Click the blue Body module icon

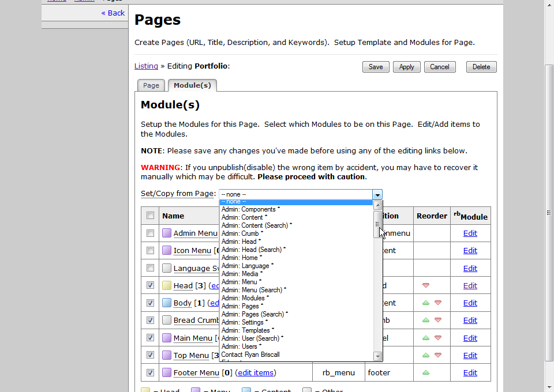(x=167, y=303)
